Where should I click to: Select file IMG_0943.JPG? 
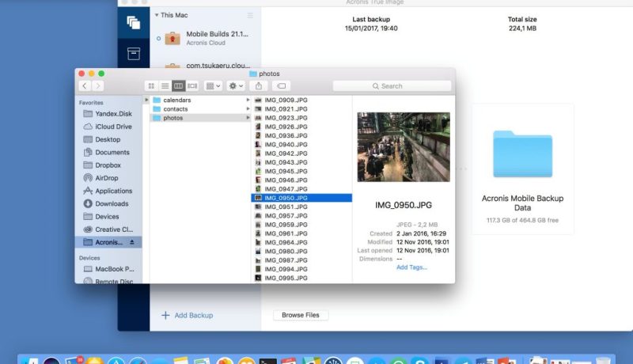[301, 162]
